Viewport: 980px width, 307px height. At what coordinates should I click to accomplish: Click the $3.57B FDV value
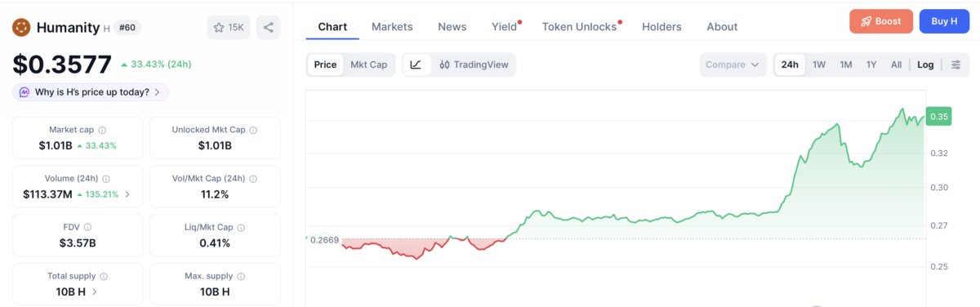click(78, 242)
